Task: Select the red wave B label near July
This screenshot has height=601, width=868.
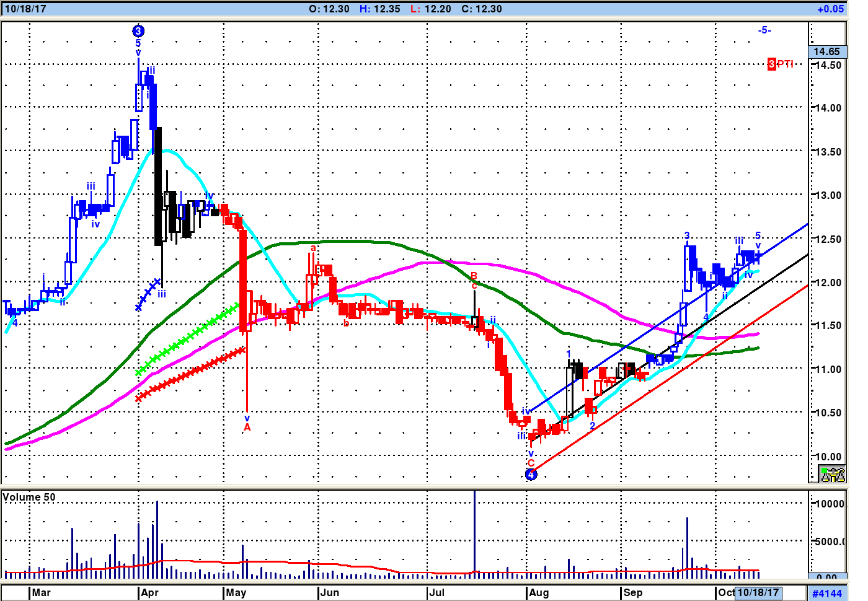Action: (x=474, y=276)
